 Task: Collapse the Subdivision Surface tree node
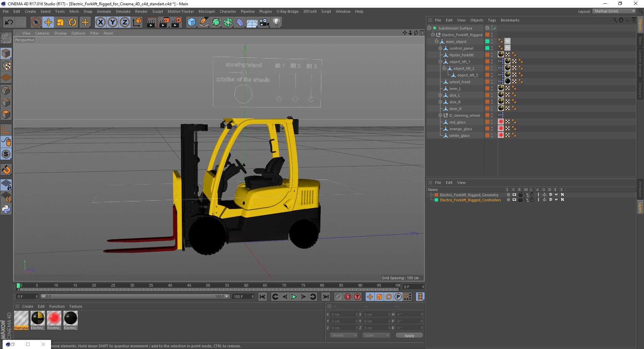tap(429, 28)
